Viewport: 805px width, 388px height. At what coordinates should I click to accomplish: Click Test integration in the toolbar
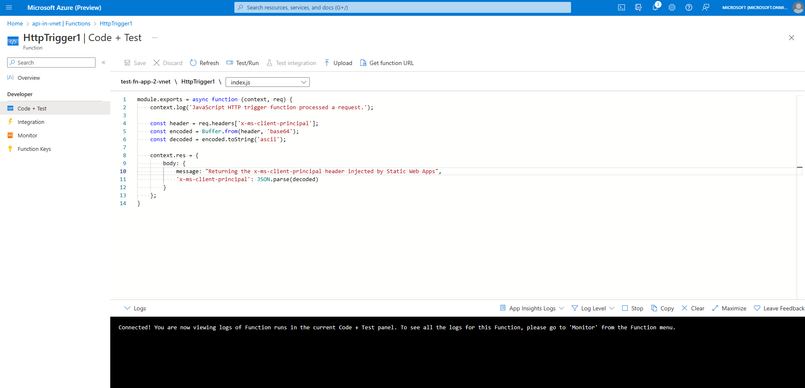pos(291,63)
